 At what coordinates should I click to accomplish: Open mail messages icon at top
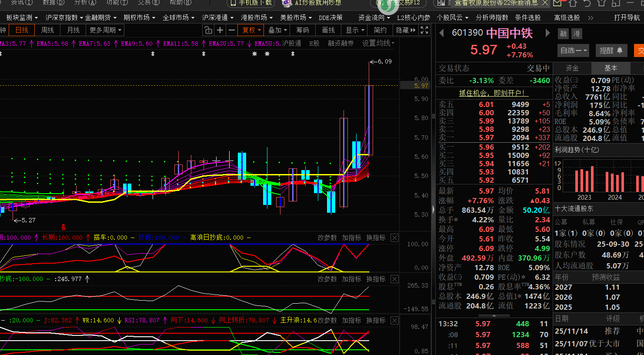point(558,3)
